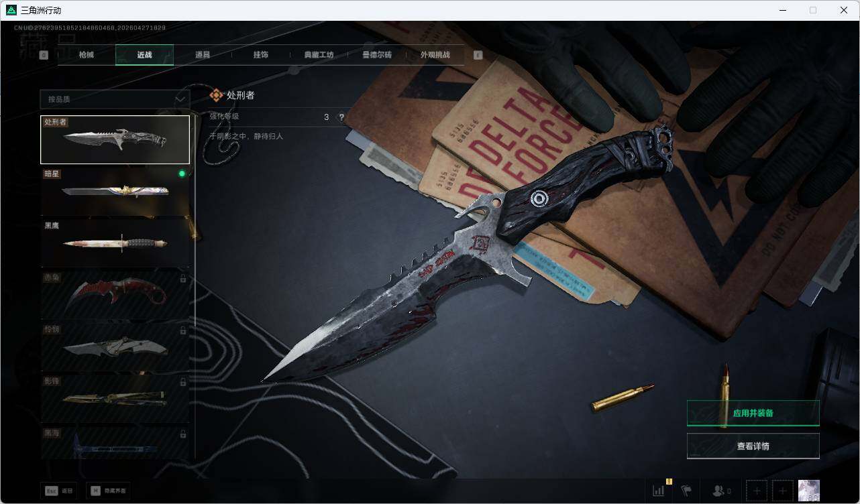Screen dimensions: 860x504
Task: Click the Esc 返回 button
Action: point(58,491)
